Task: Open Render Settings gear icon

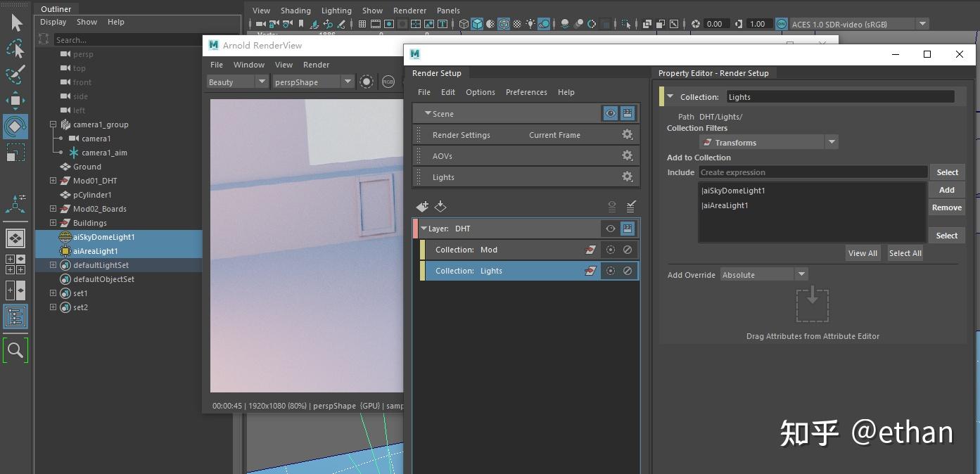Action: 628,134
